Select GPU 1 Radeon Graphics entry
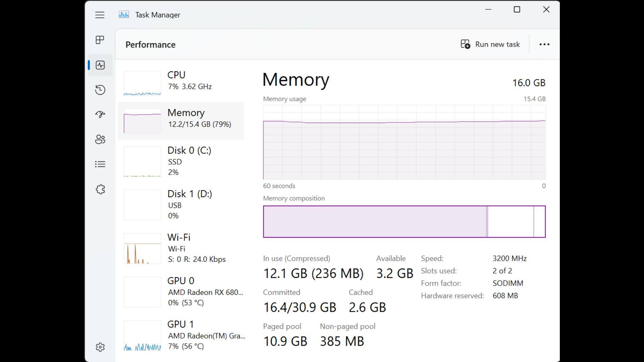644x362 pixels. [181, 335]
